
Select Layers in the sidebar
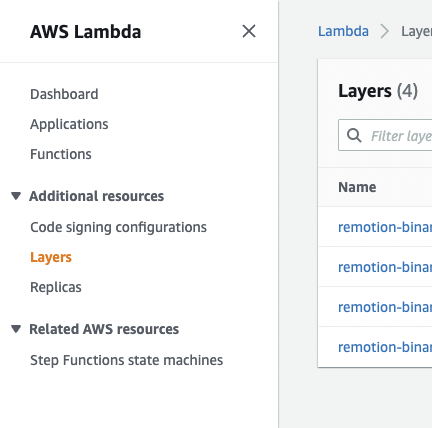click(x=51, y=257)
